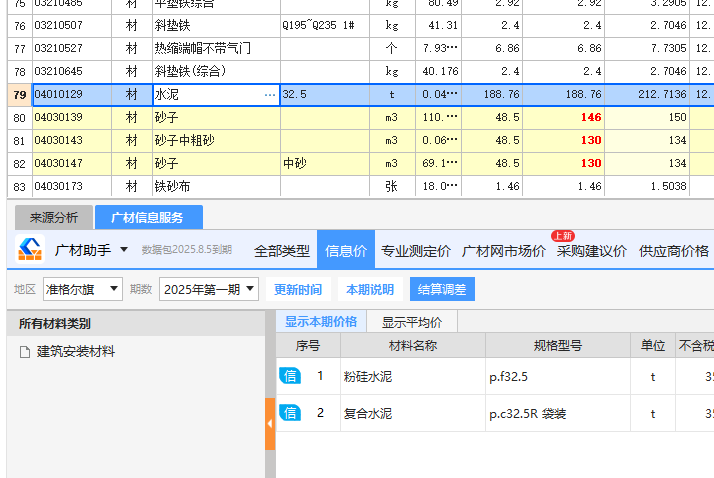The image size is (714, 478).
Task: Switch to 显示平均价 tab
Action: tap(412, 322)
